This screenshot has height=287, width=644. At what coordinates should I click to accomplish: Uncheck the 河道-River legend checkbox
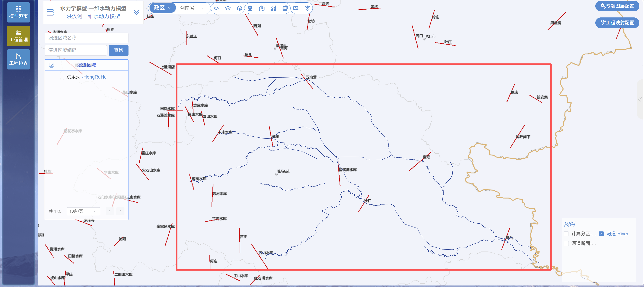point(601,234)
